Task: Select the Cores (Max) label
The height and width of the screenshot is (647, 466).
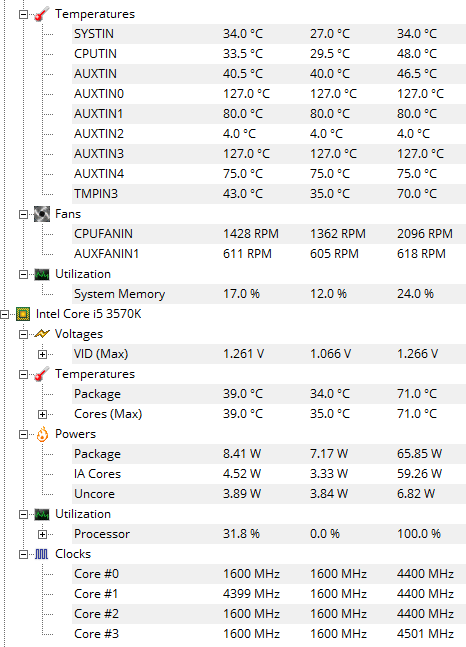Action: coord(108,414)
